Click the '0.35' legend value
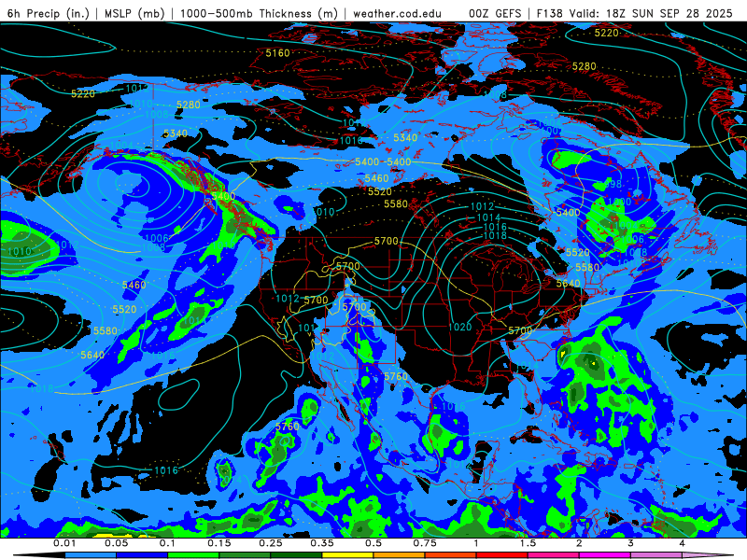The width and height of the screenshot is (747, 560). [322, 543]
